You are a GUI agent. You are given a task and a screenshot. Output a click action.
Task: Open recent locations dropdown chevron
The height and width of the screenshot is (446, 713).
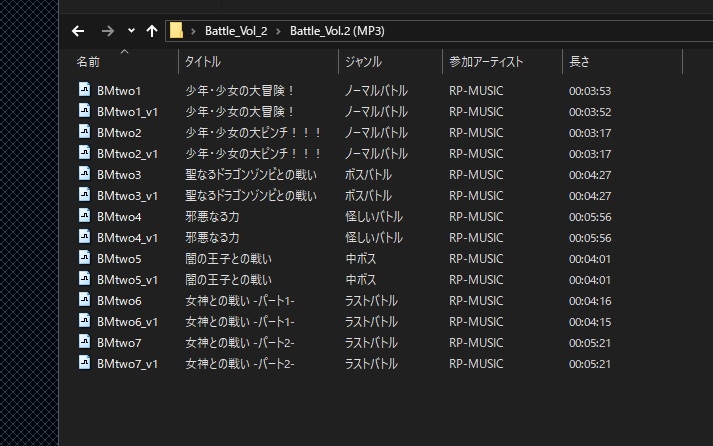coord(131,31)
